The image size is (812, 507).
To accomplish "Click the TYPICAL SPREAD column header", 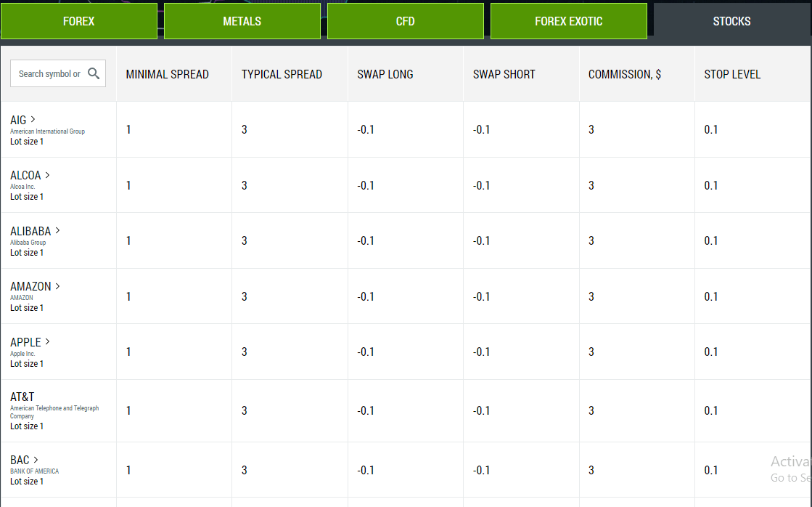I will [282, 74].
